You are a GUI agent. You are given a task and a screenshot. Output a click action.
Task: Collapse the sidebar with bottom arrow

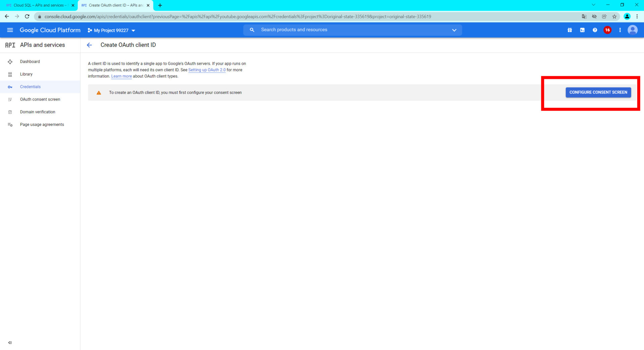click(10, 343)
